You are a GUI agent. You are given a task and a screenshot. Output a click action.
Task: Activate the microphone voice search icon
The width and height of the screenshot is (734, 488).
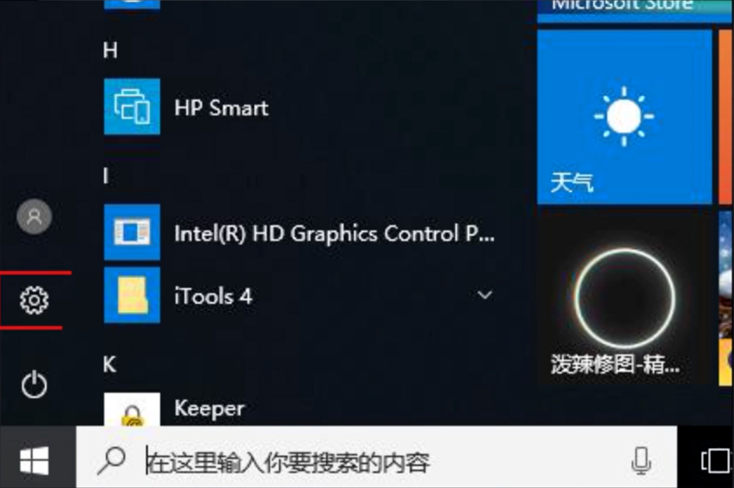point(641,461)
